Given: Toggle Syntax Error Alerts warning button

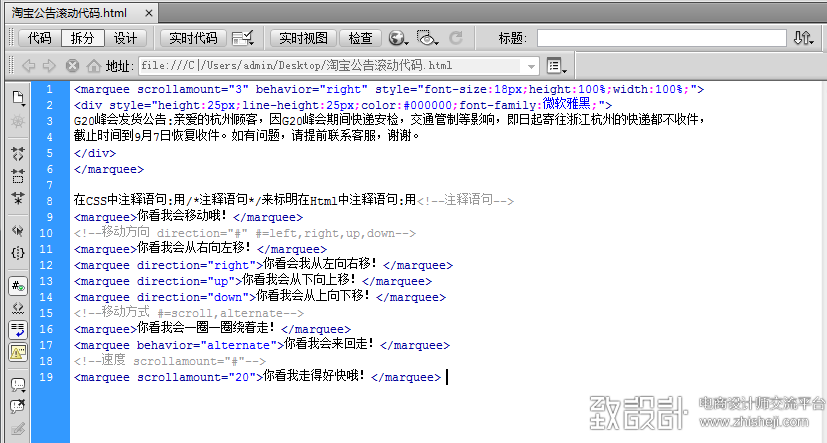Looking at the screenshot, I should click(x=18, y=352).
